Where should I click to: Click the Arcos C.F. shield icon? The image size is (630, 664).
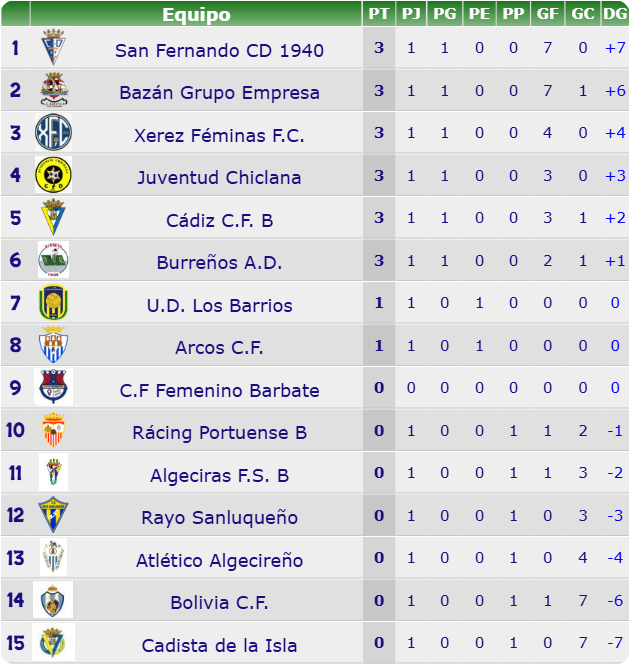[x=53, y=345]
